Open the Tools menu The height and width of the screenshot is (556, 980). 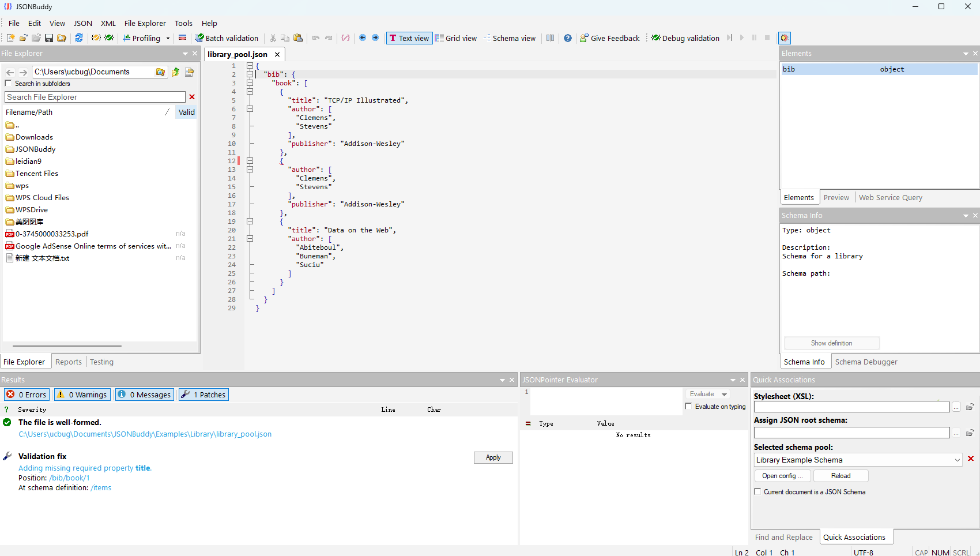click(183, 23)
